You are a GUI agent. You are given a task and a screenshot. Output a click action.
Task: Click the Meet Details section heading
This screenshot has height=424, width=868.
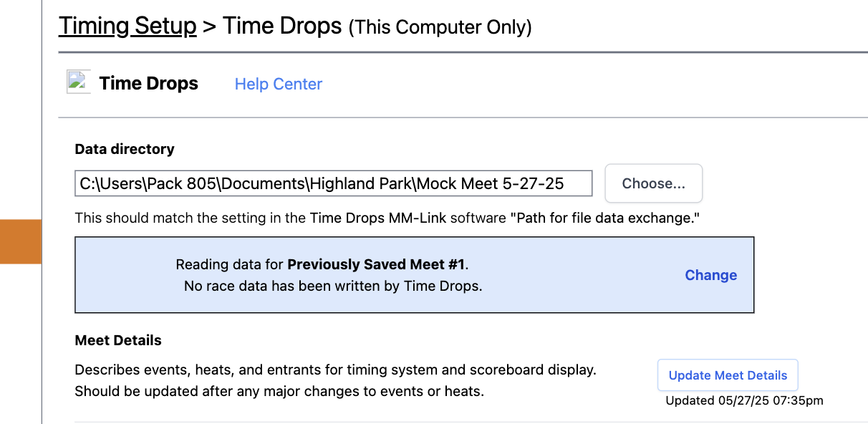117,340
